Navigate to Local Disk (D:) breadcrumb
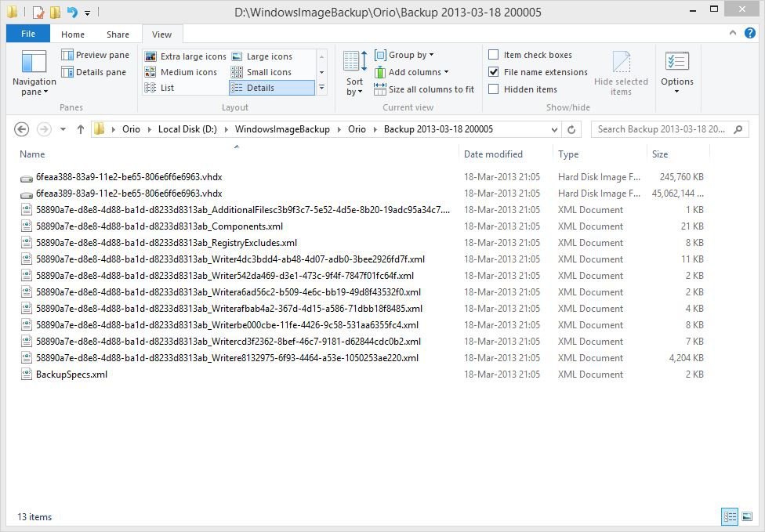Image resolution: width=765 pixels, height=532 pixels. pyautogui.click(x=188, y=129)
